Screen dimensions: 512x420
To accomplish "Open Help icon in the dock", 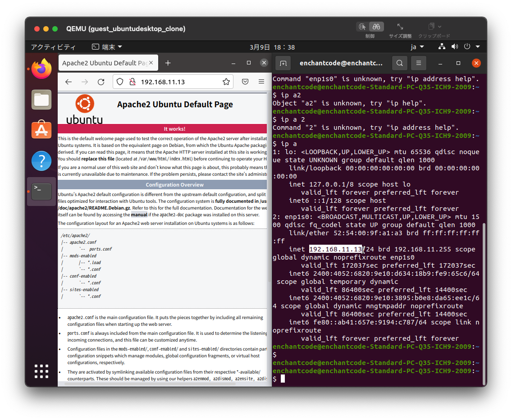I will point(41,161).
